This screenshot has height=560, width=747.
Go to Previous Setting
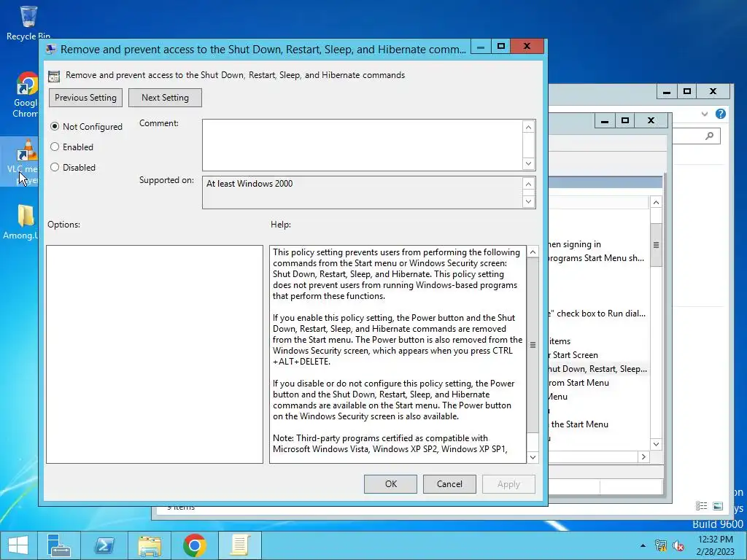86,98
